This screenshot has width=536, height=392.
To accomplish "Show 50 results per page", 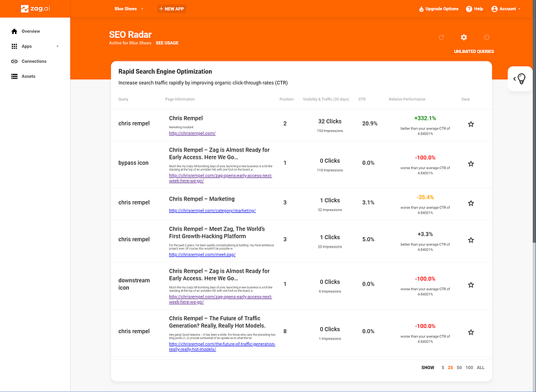I will [x=460, y=368].
